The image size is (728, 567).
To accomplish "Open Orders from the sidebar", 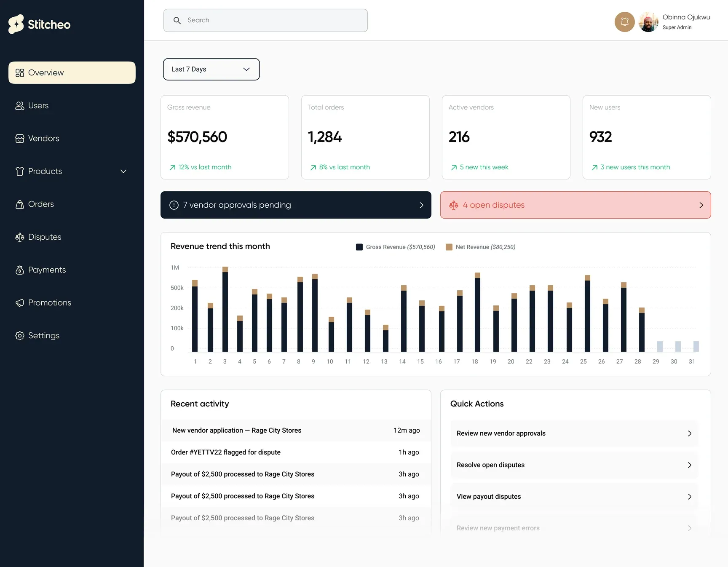I will pos(72,204).
